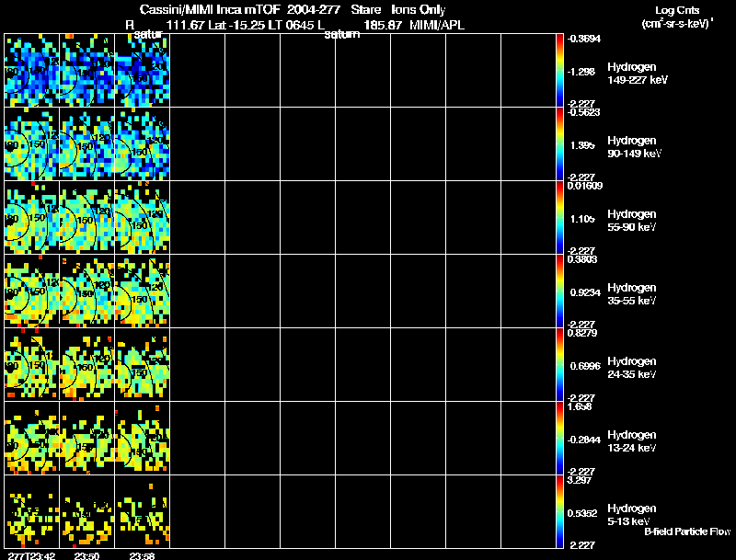Click the 'B-field Particle Flow' label
The image size is (736, 560).
(687, 531)
